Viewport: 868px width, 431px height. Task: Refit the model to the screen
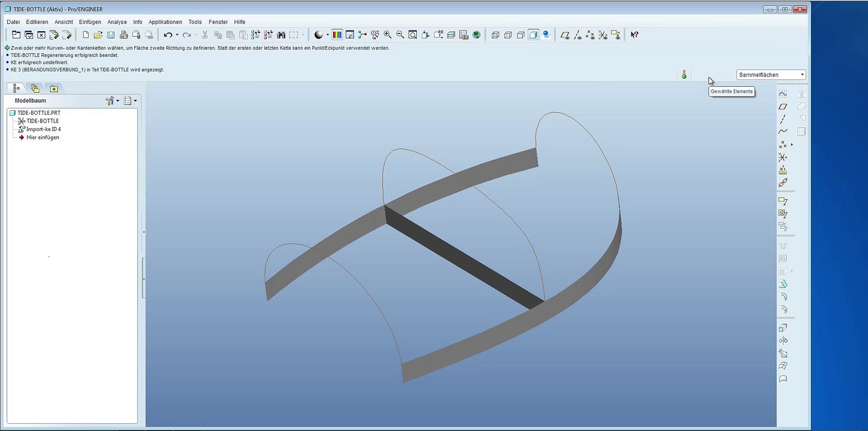[413, 35]
